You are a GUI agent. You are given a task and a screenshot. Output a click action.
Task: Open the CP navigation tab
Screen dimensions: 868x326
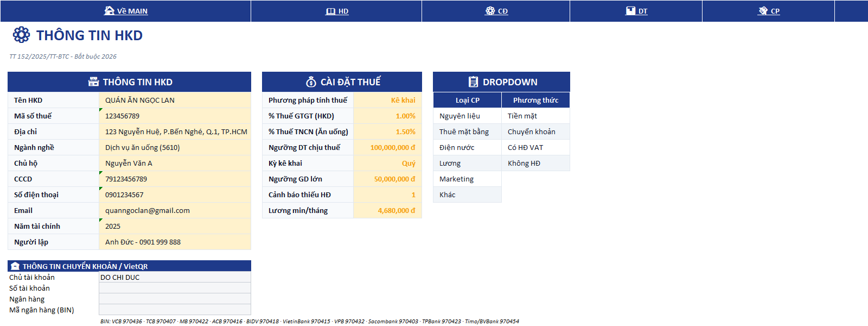pyautogui.click(x=775, y=11)
